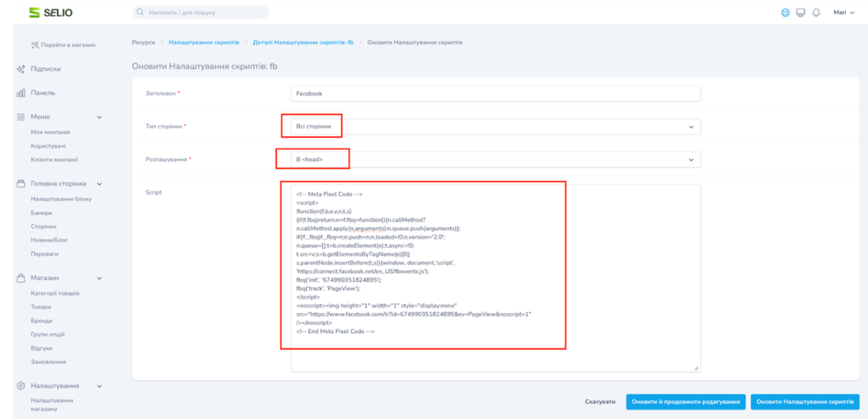Click the globe language icon

point(785,13)
